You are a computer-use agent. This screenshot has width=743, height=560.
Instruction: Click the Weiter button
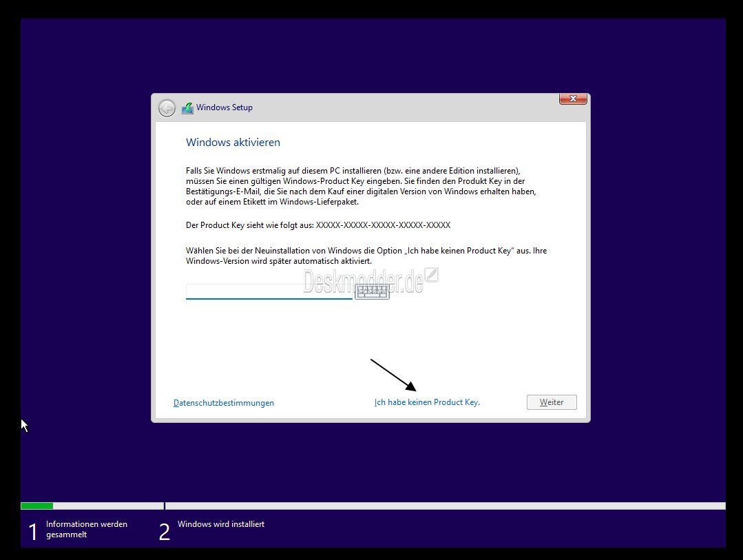click(552, 402)
